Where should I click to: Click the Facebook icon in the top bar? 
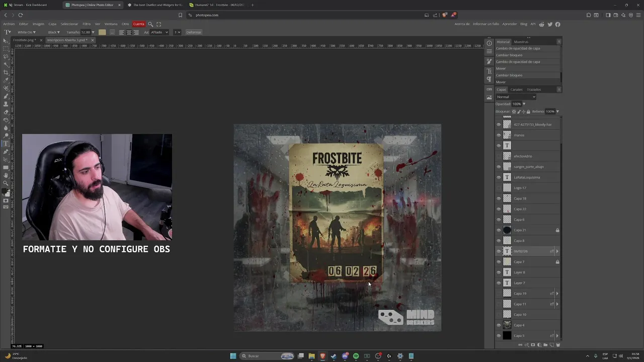point(557,24)
